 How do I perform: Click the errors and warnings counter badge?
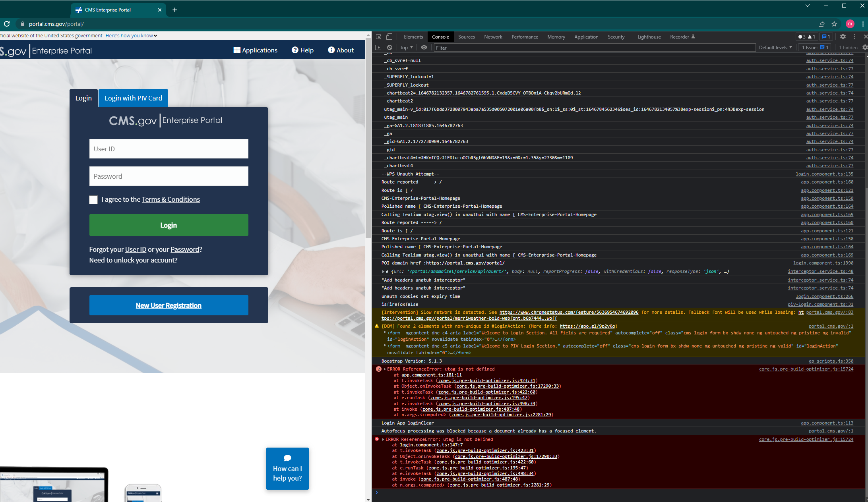807,37
